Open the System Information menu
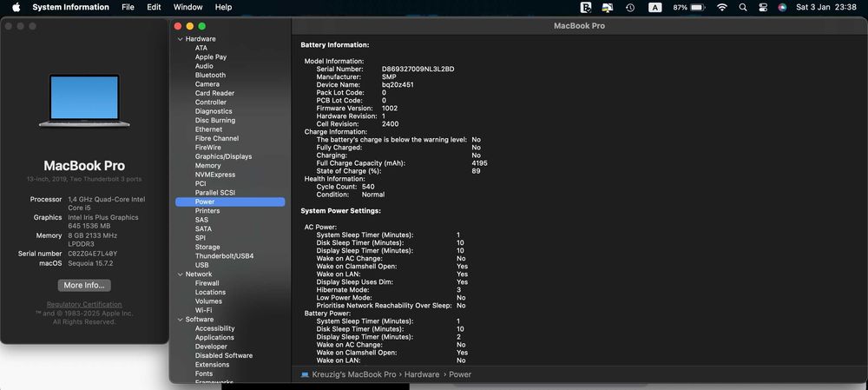Viewport: 868px width, 390px height. coord(70,7)
